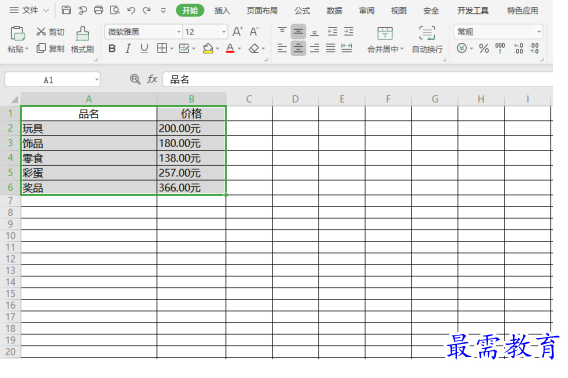Toggle italic formatting

128,48
